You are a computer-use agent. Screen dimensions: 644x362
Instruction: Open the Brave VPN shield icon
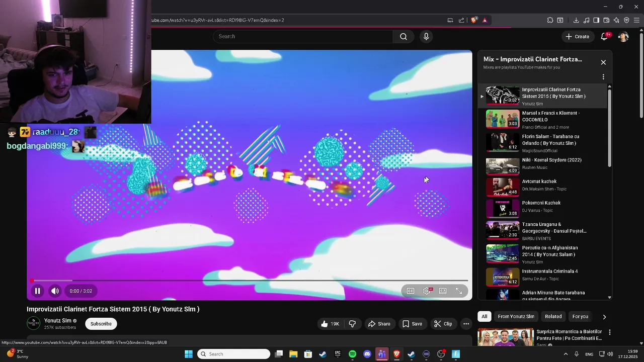point(626,20)
